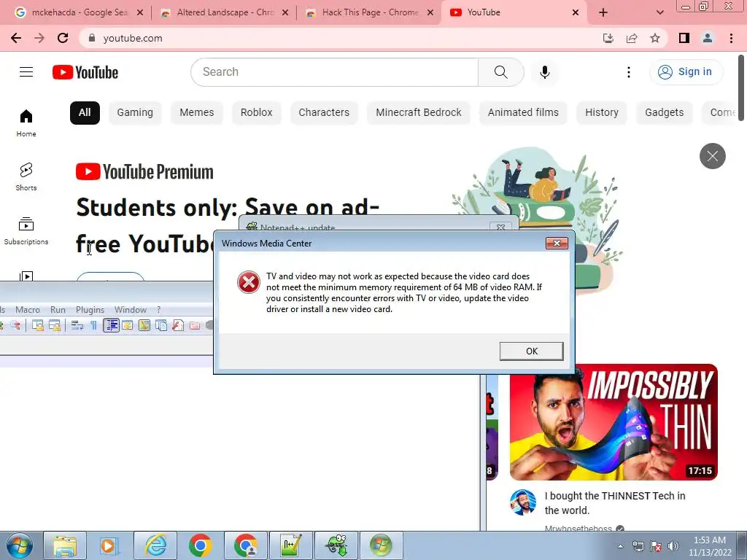Open the ? help menu in Notepad++
The width and height of the screenshot is (747, 560).
pyautogui.click(x=158, y=310)
